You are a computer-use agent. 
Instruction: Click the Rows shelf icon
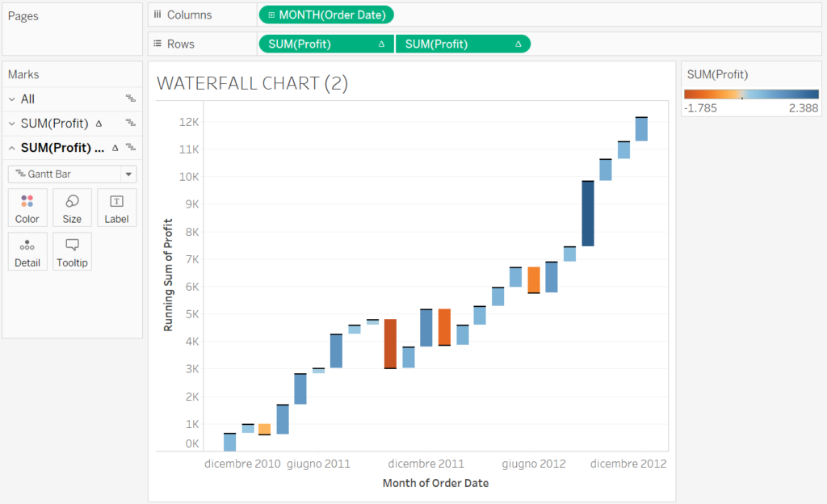click(x=157, y=44)
